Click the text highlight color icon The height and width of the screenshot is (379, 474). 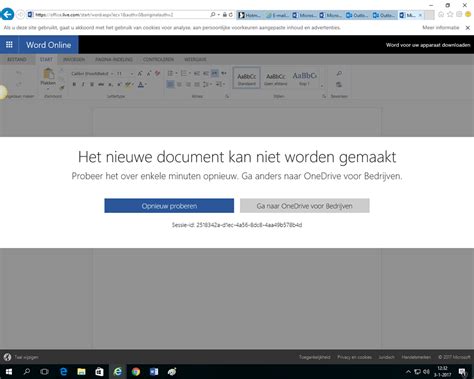[128, 84]
